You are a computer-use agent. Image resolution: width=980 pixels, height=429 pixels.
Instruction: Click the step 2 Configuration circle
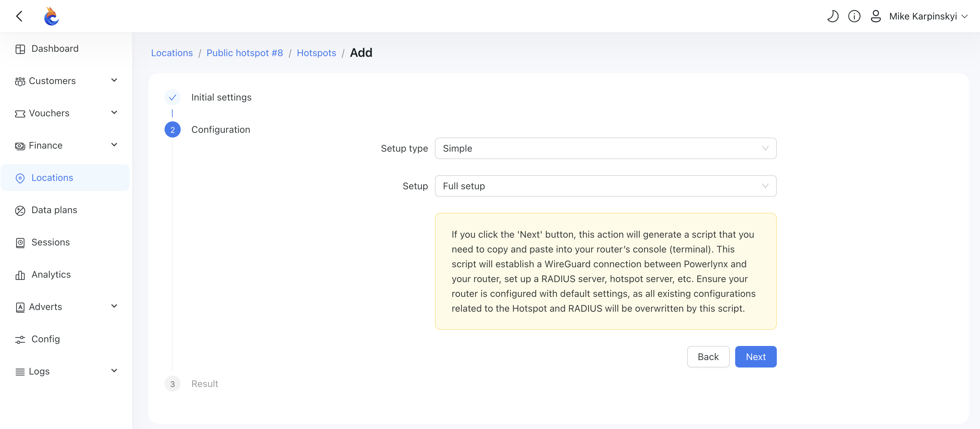[172, 129]
